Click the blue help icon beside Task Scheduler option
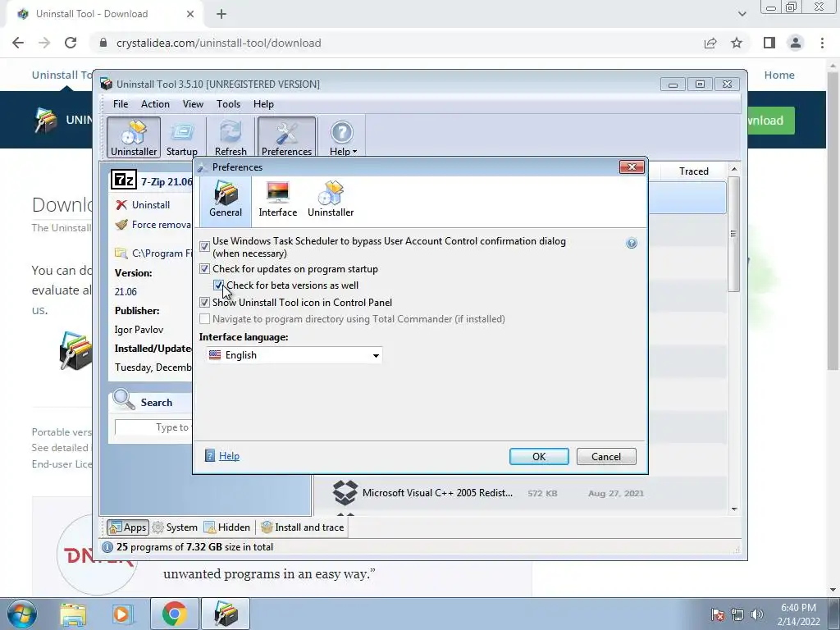Screen dimensions: 840x630 pos(632,243)
